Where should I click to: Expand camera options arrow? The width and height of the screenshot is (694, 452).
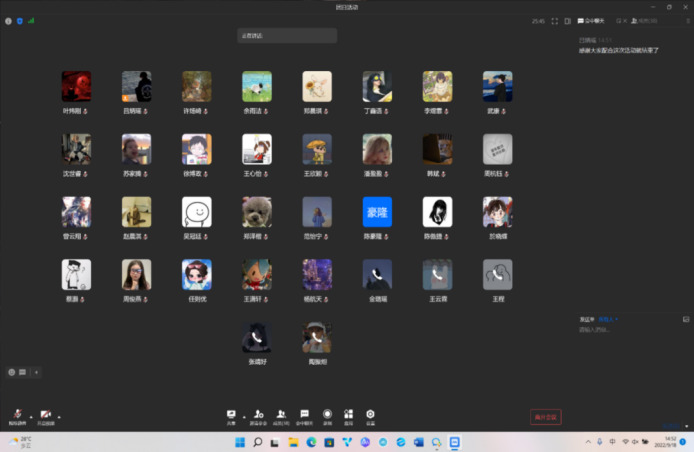click(59, 415)
